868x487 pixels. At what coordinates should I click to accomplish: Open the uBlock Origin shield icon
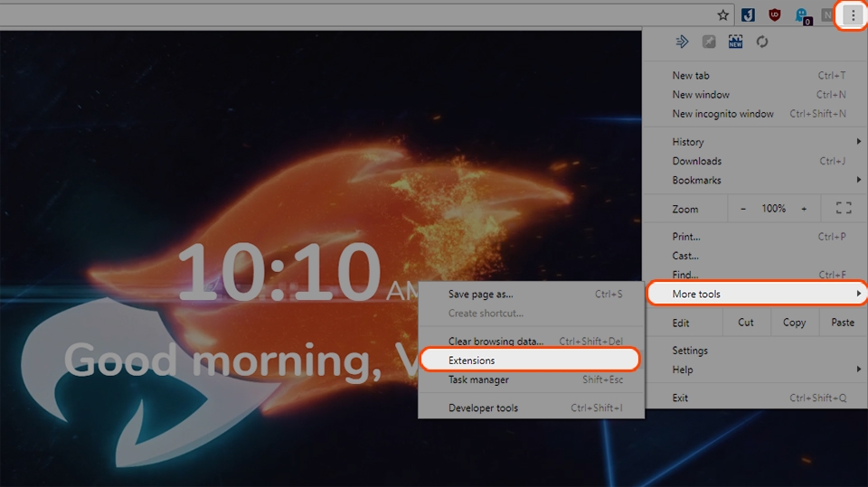pyautogui.click(x=775, y=15)
